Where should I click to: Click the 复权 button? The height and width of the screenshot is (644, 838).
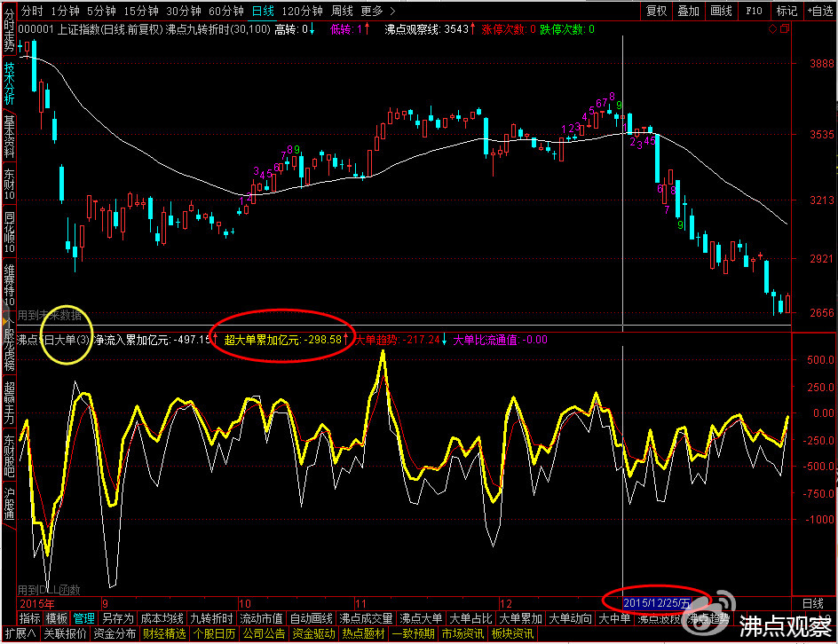[x=656, y=11]
